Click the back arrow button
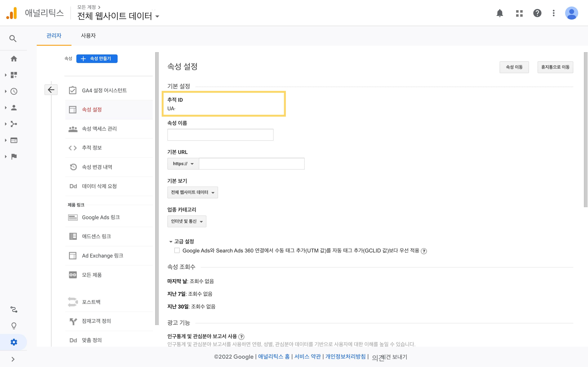Screen dimensions: 588x367 [x=51, y=90]
